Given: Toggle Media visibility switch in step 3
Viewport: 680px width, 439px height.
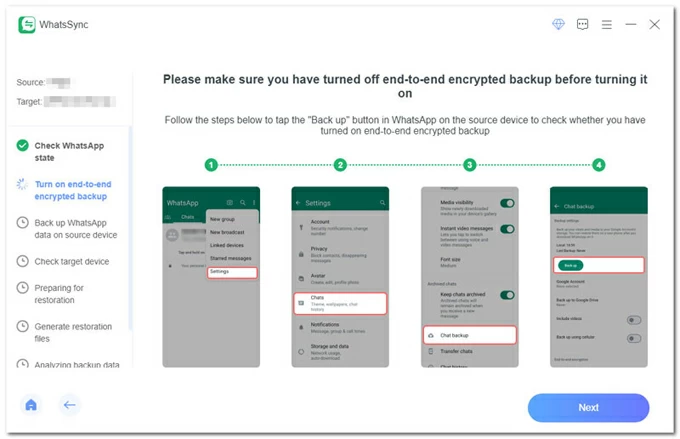Looking at the screenshot, I should [507, 203].
